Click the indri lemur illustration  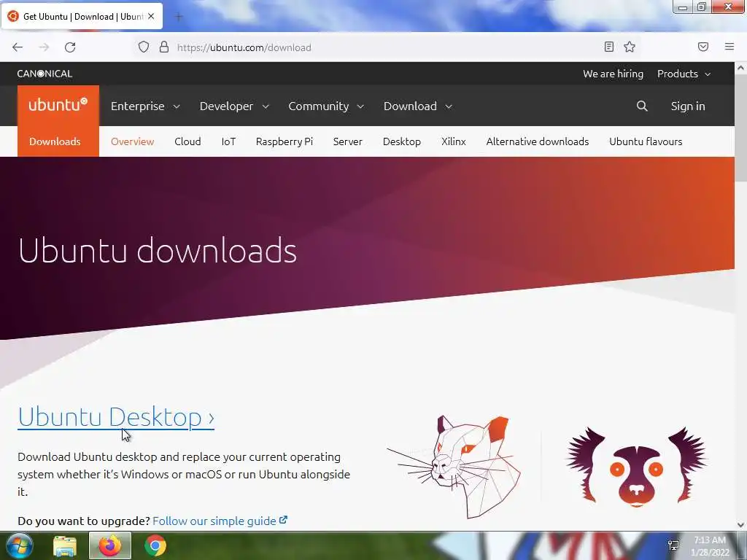(x=636, y=467)
